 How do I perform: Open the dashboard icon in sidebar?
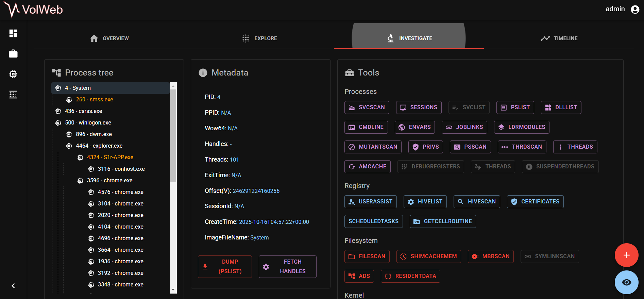tap(13, 33)
